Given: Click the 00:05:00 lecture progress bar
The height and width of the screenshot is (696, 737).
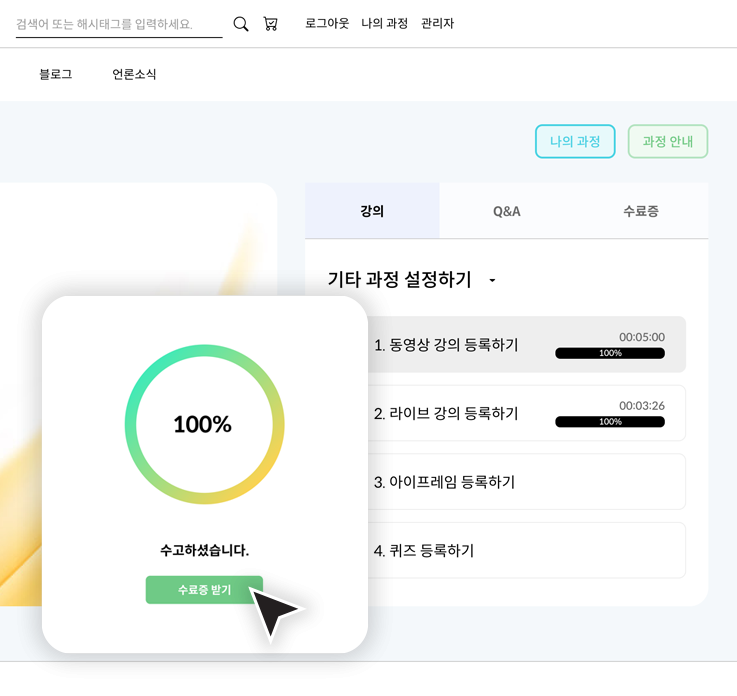Looking at the screenshot, I should coord(610,353).
